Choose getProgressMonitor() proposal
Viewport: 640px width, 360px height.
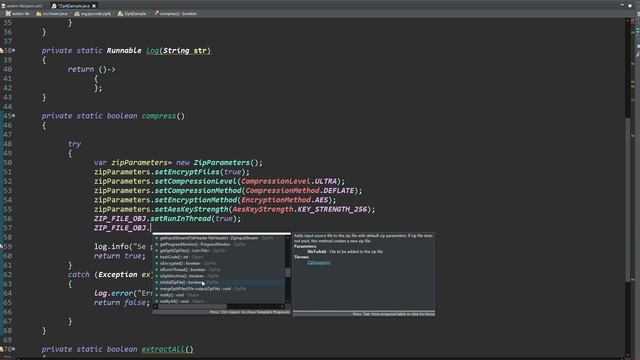[x=220, y=244]
